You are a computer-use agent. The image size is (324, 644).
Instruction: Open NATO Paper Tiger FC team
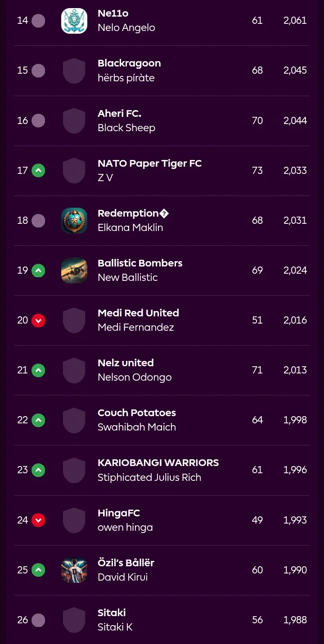(x=150, y=164)
